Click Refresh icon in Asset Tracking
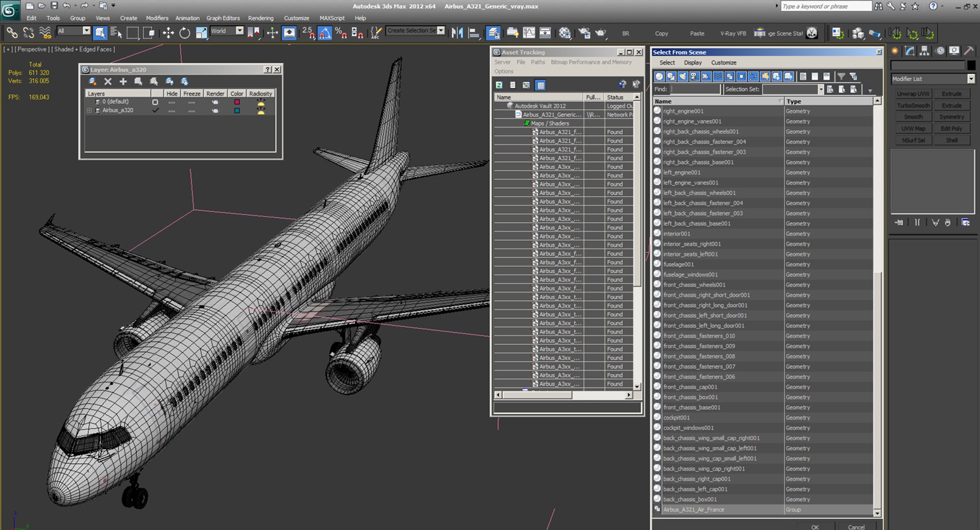The height and width of the screenshot is (530, 980). pyautogui.click(x=499, y=85)
